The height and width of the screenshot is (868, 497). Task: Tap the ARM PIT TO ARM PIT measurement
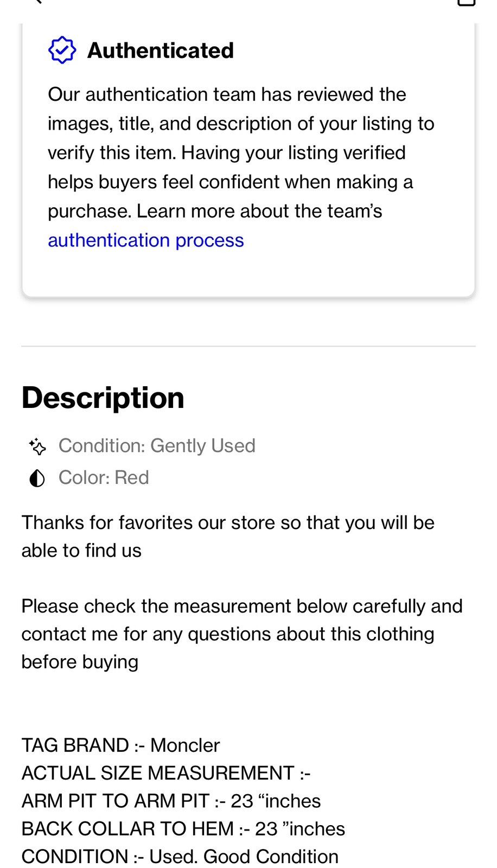171,801
